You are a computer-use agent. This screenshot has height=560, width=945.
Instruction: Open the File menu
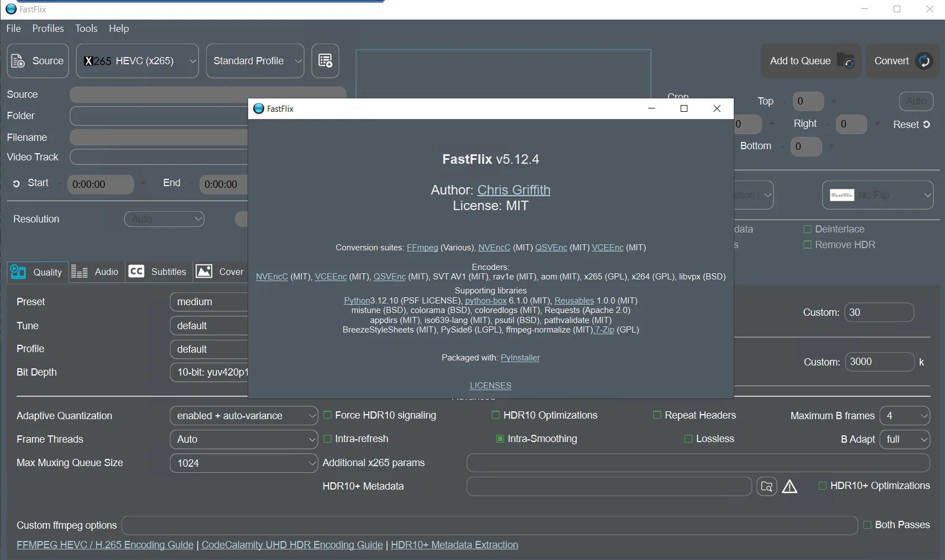click(13, 29)
